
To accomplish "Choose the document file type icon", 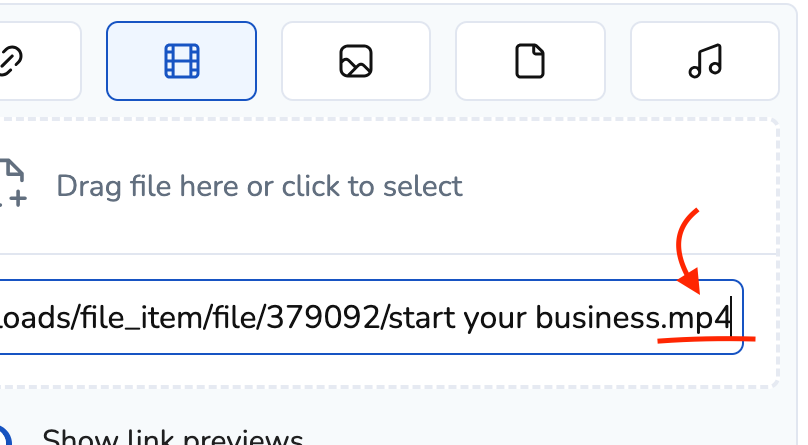I will (530, 61).
